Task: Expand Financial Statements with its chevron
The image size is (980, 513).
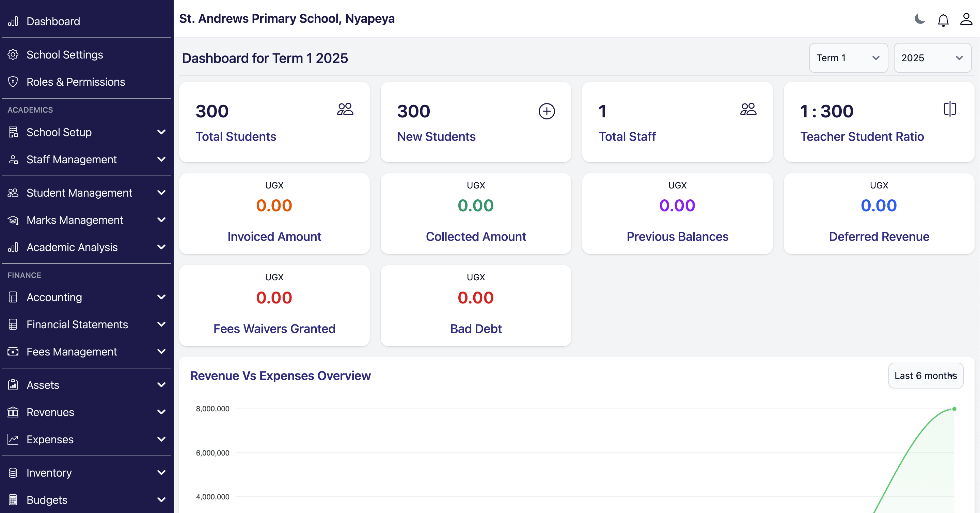Action: (161, 325)
